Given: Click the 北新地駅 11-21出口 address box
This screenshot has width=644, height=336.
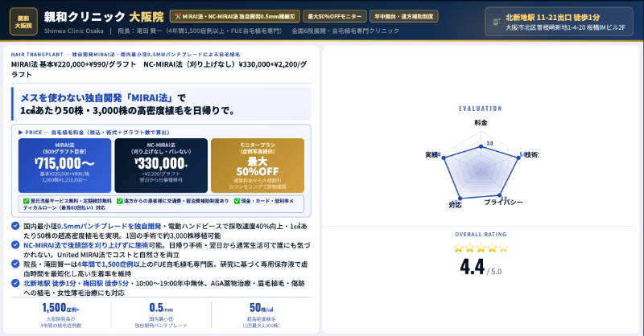Looking at the screenshot, I should point(559,21).
